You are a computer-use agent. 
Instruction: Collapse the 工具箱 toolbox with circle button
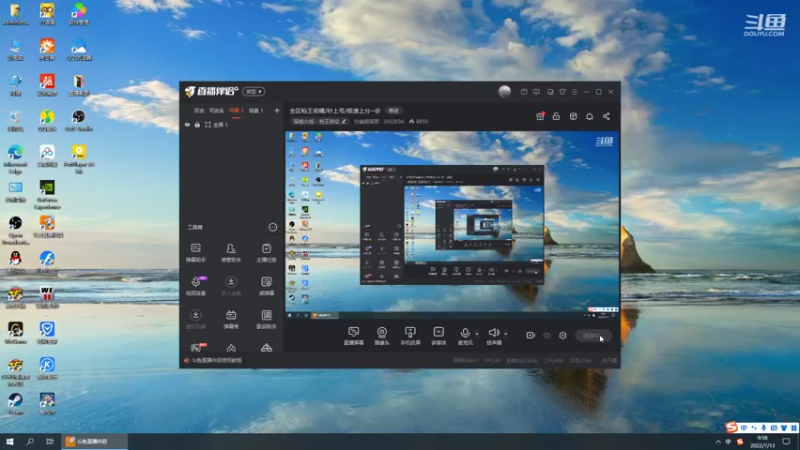pyautogui.click(x=273, y=227)
